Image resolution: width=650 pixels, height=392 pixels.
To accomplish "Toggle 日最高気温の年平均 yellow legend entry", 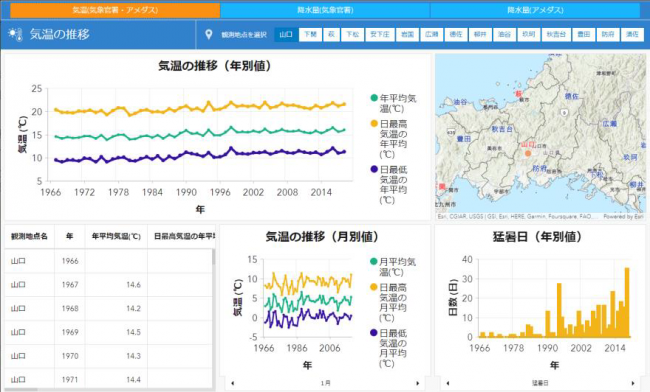I will [389, 139].
